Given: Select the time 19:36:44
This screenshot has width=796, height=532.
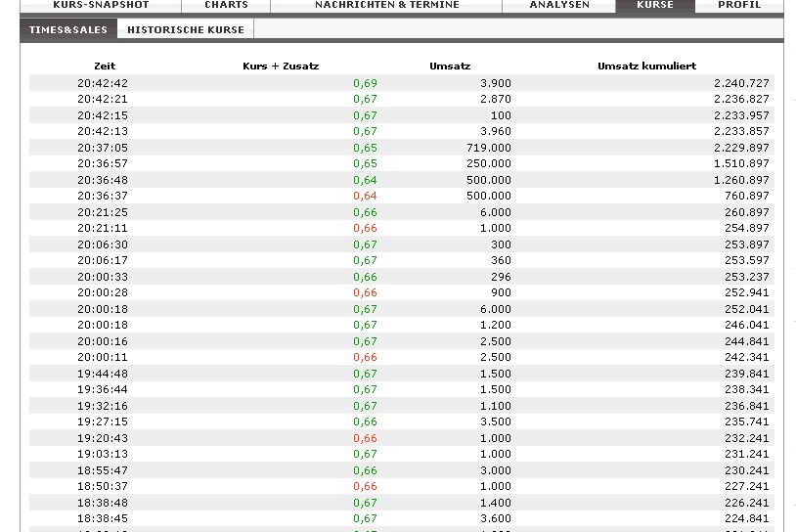Looking at the screenshot, I should 103,389.
